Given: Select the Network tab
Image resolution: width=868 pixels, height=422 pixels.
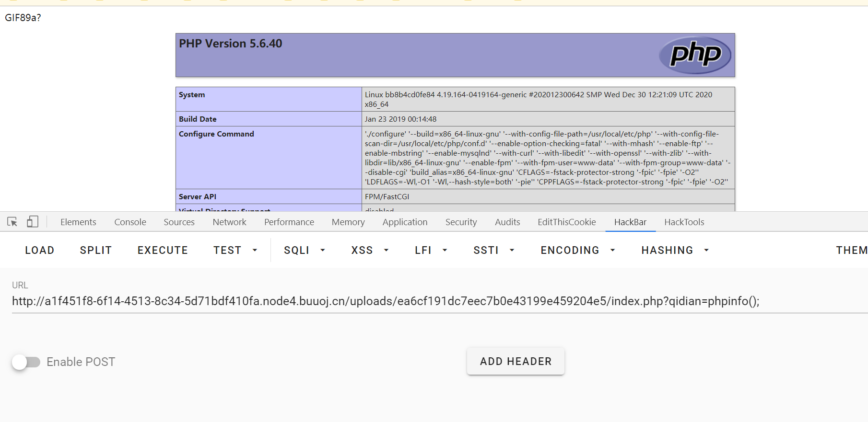Looking at the screenshot, I should click(x=229, y=222).
